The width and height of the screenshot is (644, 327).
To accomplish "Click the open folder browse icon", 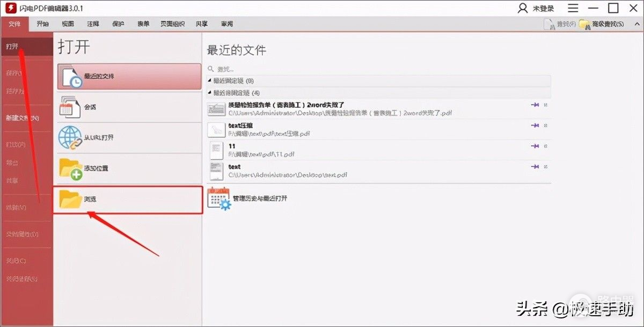I will click(70, 199).
